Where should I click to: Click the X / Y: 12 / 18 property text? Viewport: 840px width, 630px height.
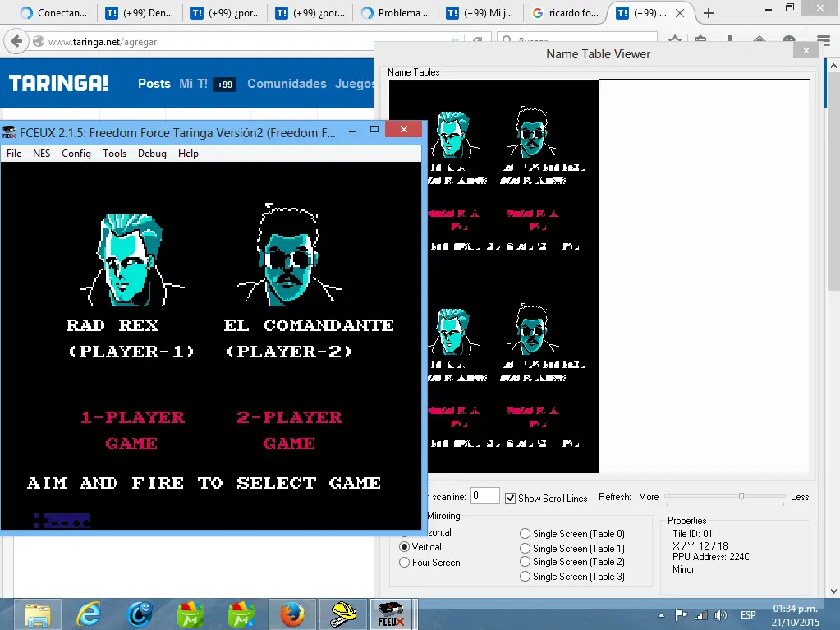tap(700, 545)
